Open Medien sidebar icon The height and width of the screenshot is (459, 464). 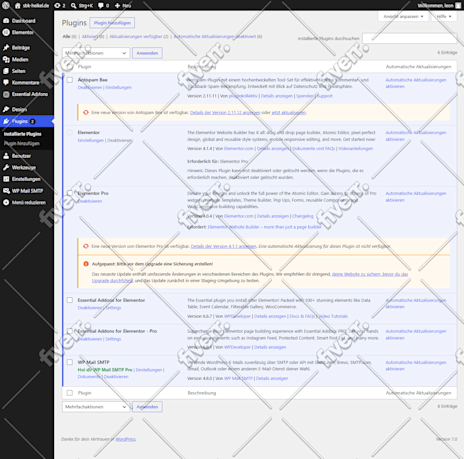tap(6, 59)
